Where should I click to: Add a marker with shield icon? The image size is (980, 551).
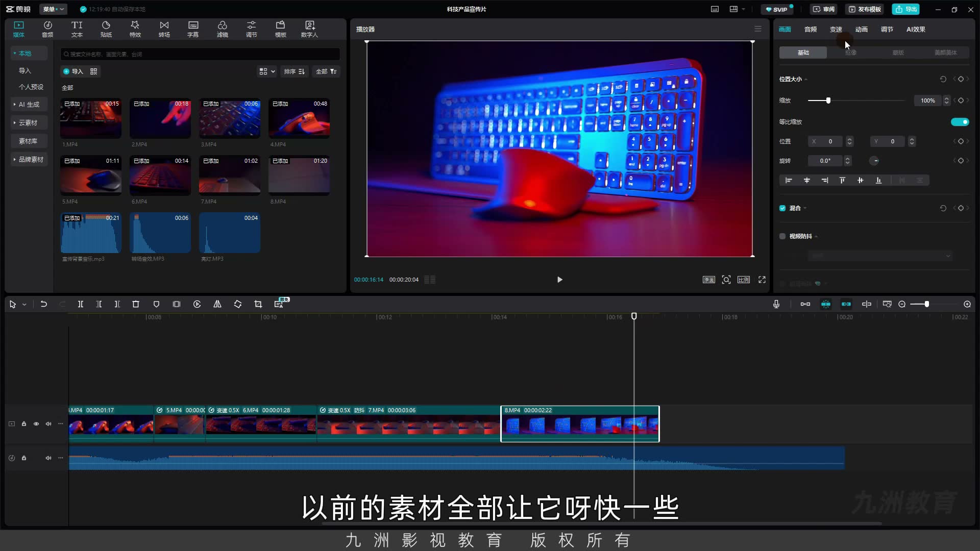pos(156,304)
